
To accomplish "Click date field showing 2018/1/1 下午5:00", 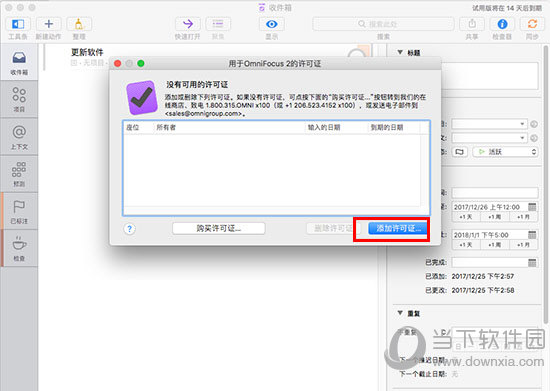I will pos(489,235).
